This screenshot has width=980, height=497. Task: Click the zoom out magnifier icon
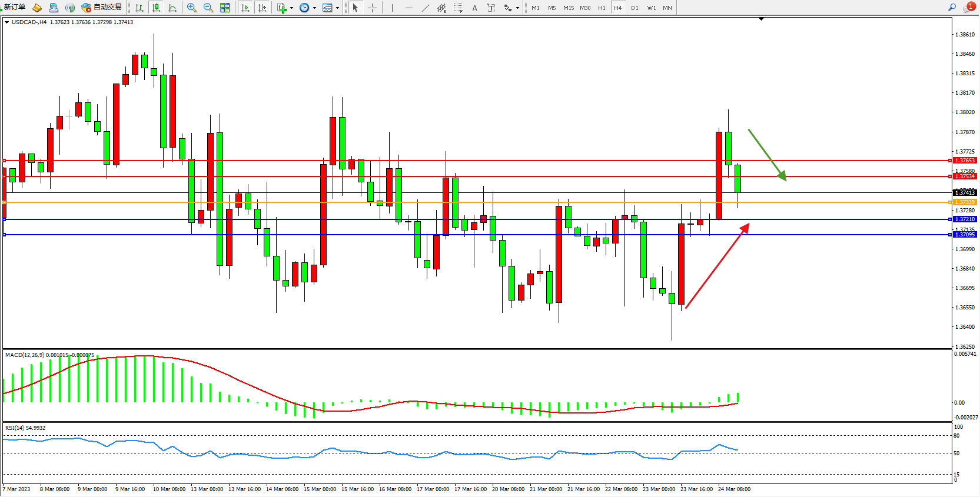pos(208,8)
